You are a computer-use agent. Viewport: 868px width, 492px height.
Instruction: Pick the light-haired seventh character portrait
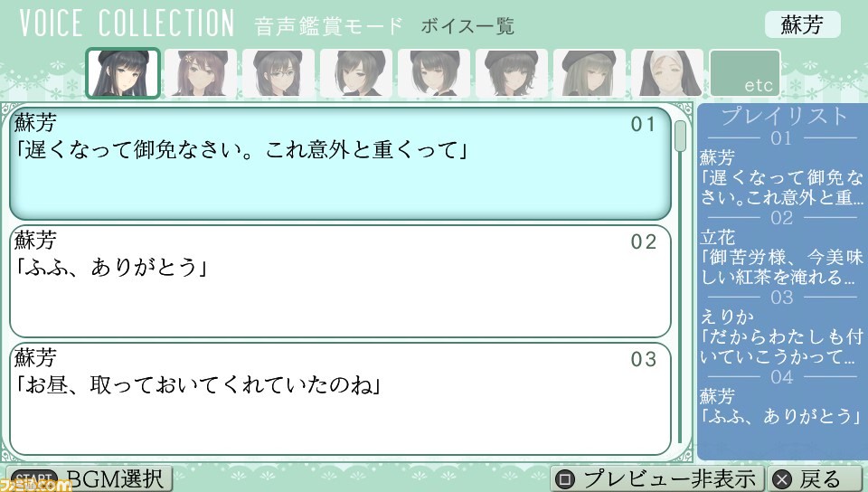pyautogui.click(x=589, y=73)
